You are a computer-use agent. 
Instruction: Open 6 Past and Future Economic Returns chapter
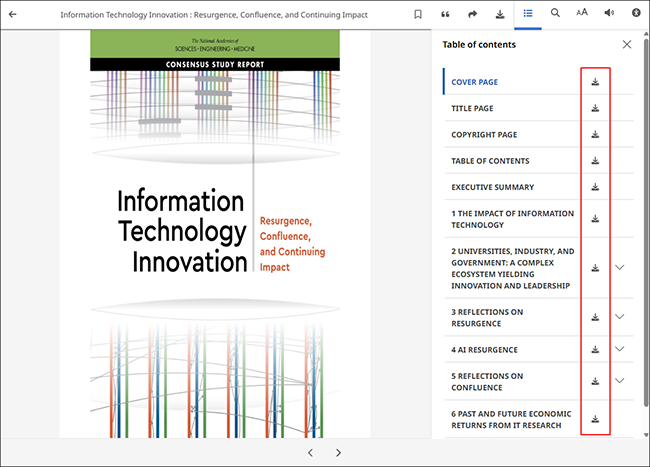coord(511,419)
